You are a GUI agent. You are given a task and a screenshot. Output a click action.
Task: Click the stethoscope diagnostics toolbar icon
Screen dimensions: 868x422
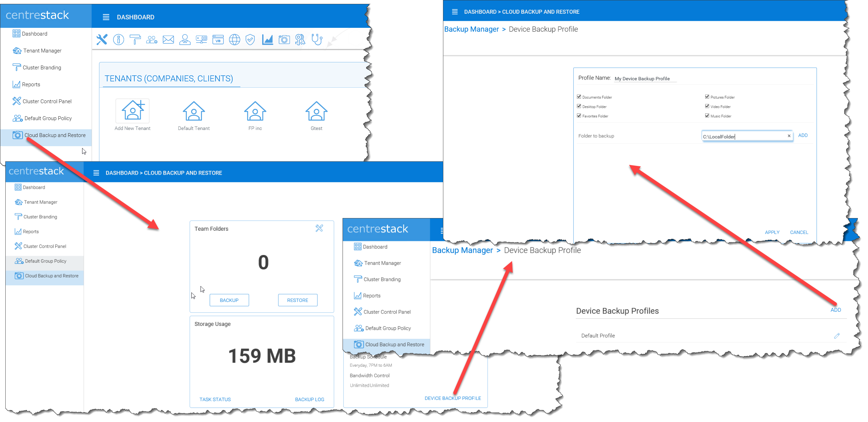pos(317,39)
